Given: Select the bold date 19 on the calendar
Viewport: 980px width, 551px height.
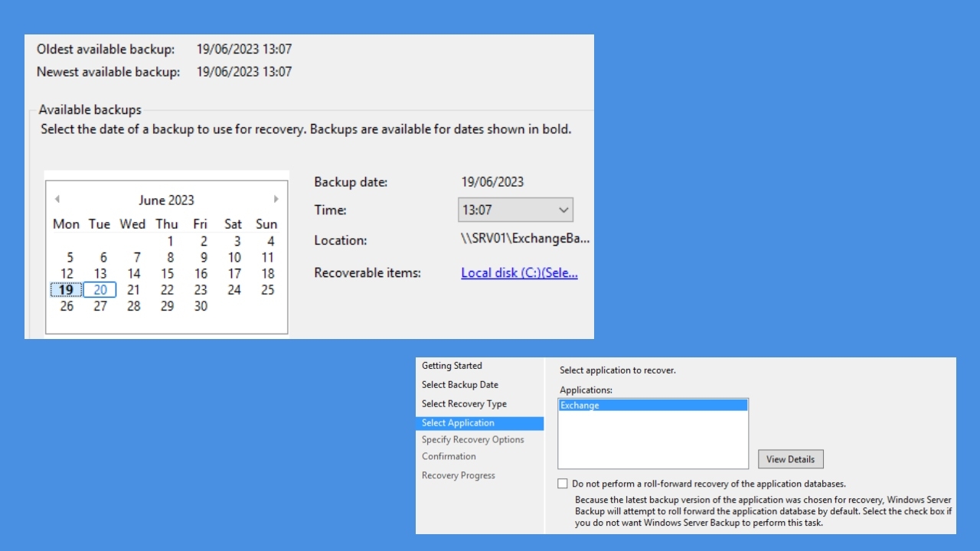Looking at the screenshot, I should coord(66,289).
